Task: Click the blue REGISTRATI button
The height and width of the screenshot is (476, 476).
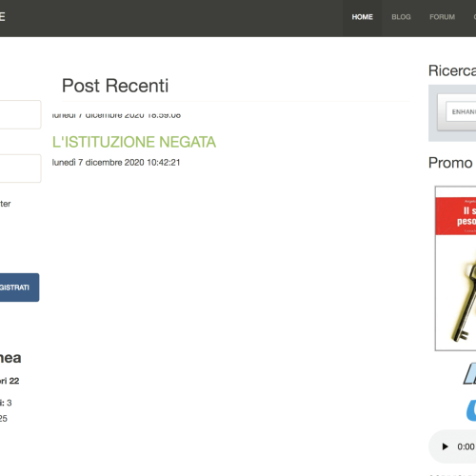Action: pos(19,288)
